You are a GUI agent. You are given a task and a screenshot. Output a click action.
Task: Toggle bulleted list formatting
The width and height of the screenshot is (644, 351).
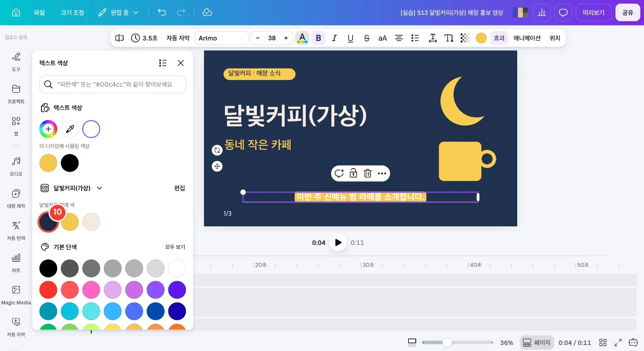click(x=415, y=38)
